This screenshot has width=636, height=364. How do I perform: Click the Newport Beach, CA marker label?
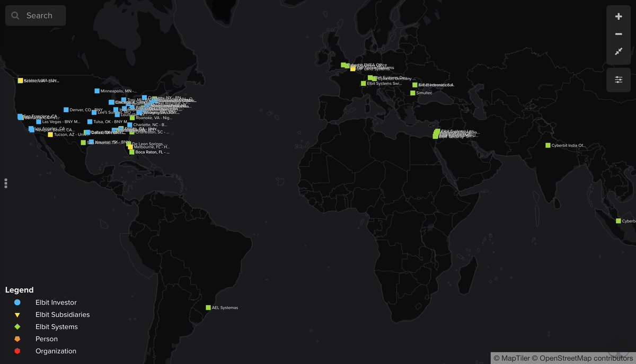pyautogui.click(x=55, y=130)
